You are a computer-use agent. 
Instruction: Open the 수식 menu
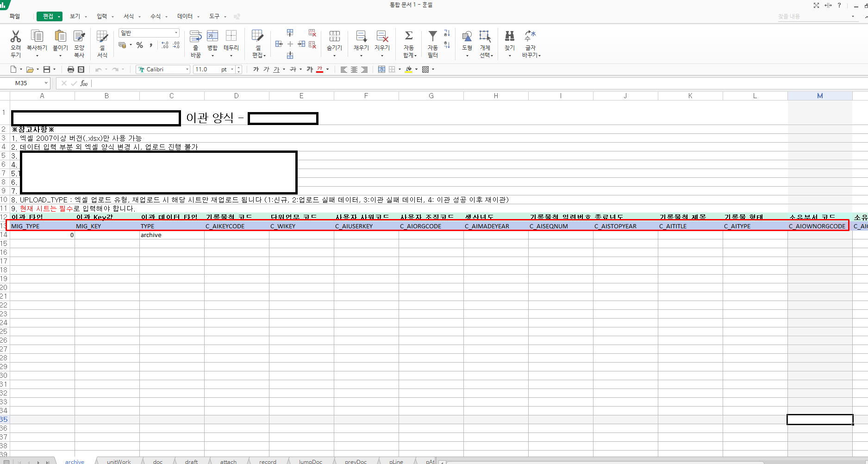(156, 17)
